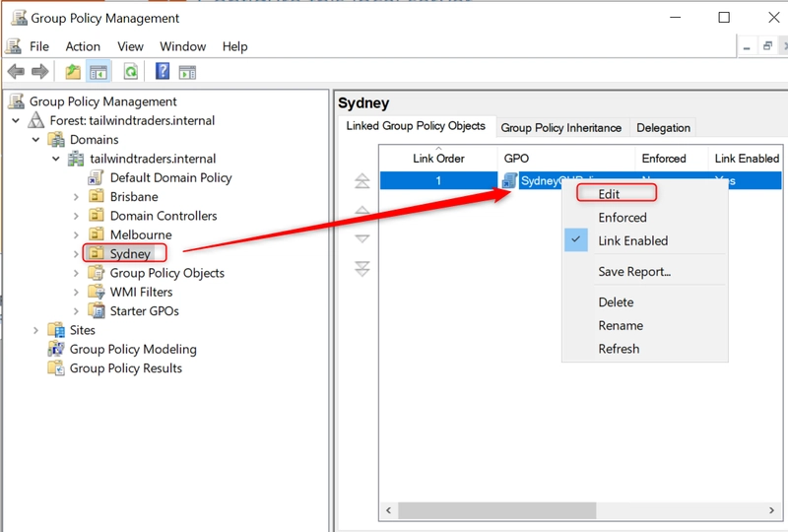Sort by the GPO column header
Viewport: 788px width, 532px height.
[566, 159]
